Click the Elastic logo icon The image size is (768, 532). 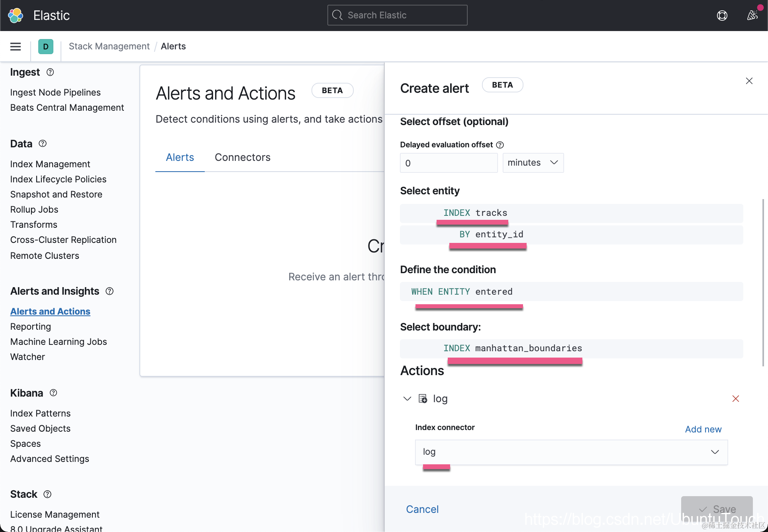pyautogui.click(x=16, y=16)
